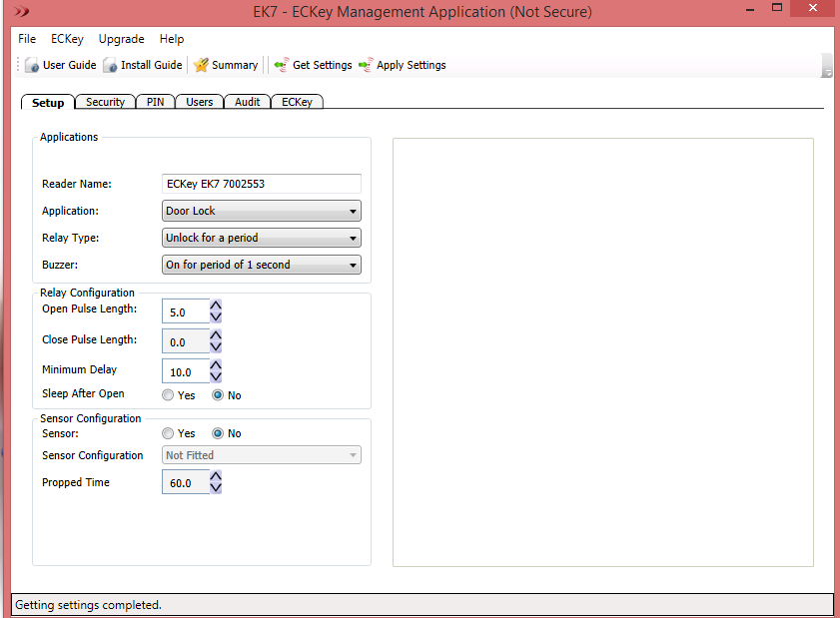This screenshot has width=840, height=618.
Task: Open the File menu
Action: point(27,39)
